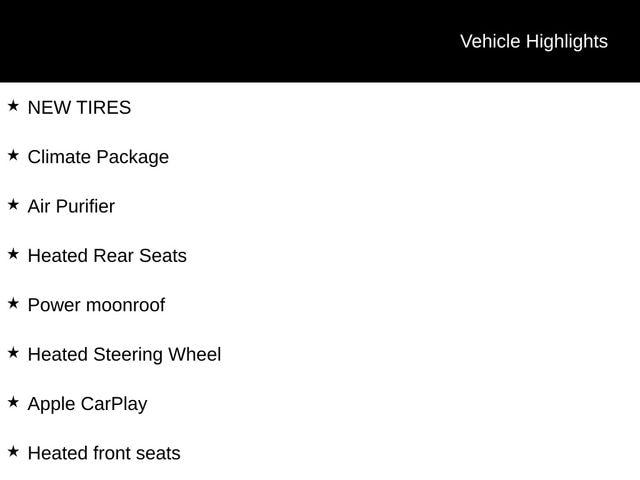Image resolution: width=640 pixels, height=480 pixels.
Task: Click the star next to Climate Package
Action: point(13,155)
